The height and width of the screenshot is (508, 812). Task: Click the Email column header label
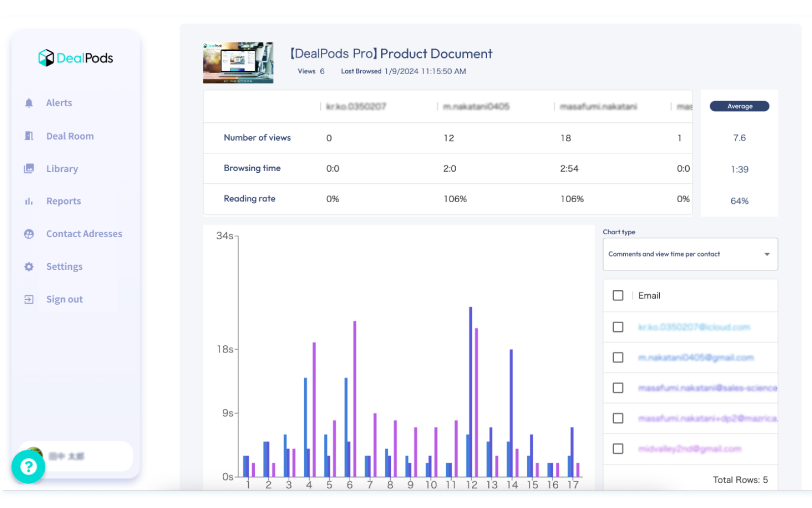coord(649,296)
